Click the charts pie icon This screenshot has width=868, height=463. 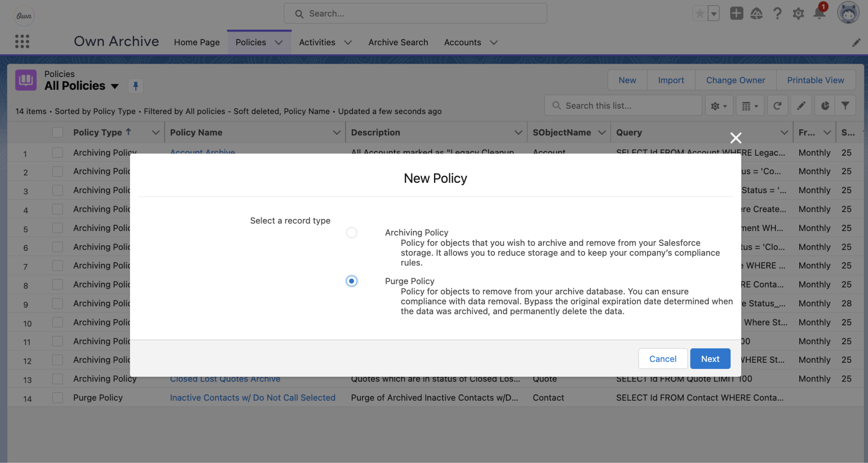pyautogui.click(x=825, y=106)
